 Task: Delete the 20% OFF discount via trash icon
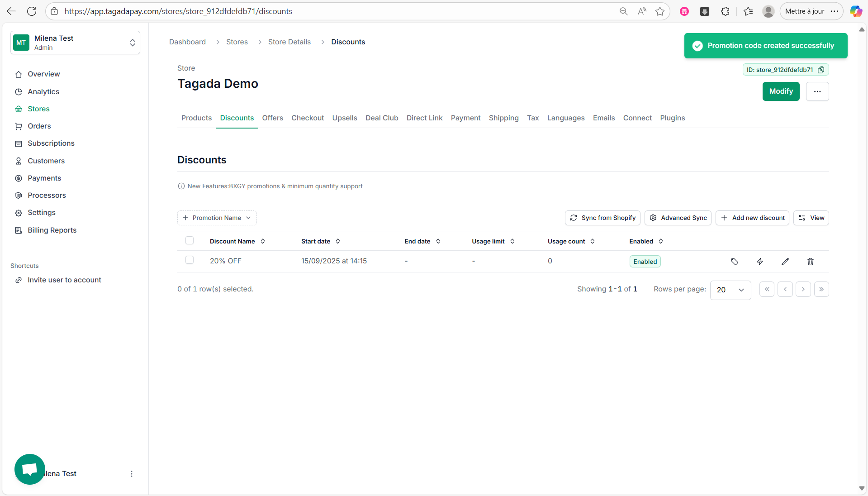pyautogui.click(x=811, y=262)
